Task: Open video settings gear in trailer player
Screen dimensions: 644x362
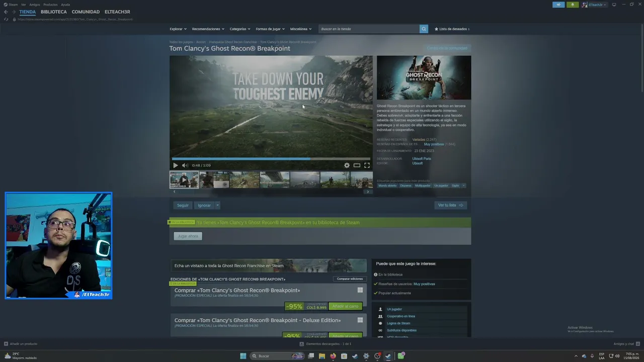Action: [347, 165]
